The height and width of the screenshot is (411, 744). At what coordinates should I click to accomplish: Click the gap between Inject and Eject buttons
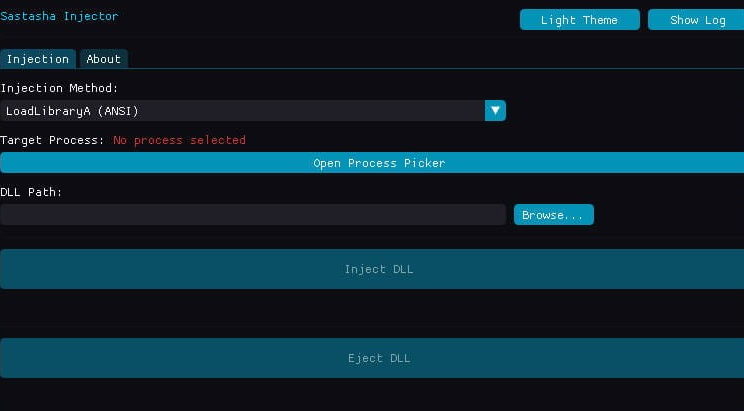coord(372,313)
